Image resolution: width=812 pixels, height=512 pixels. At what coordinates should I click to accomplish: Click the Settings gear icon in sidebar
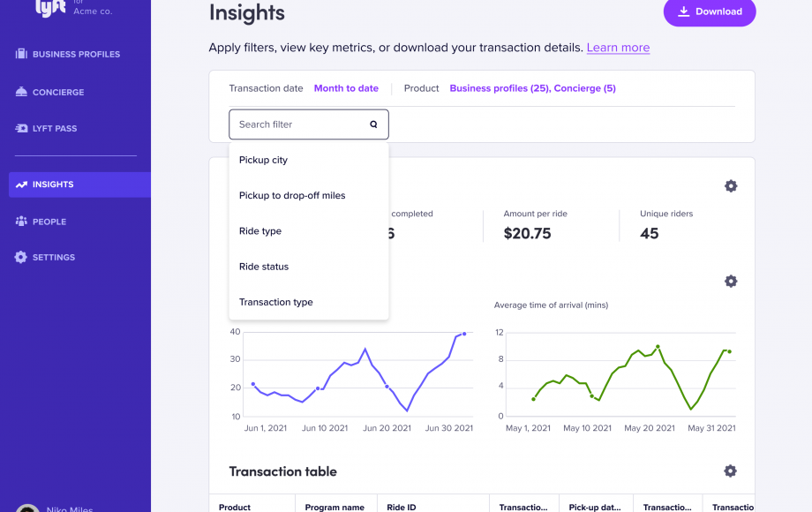21,258
